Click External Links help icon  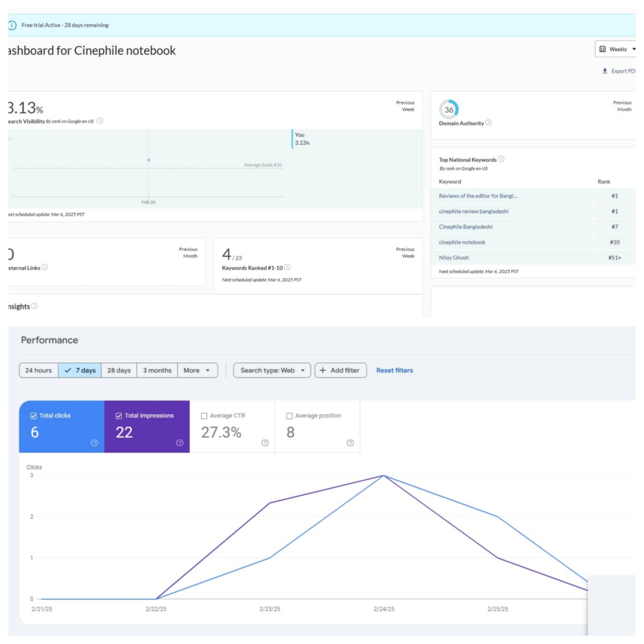(x=45, y=267)
